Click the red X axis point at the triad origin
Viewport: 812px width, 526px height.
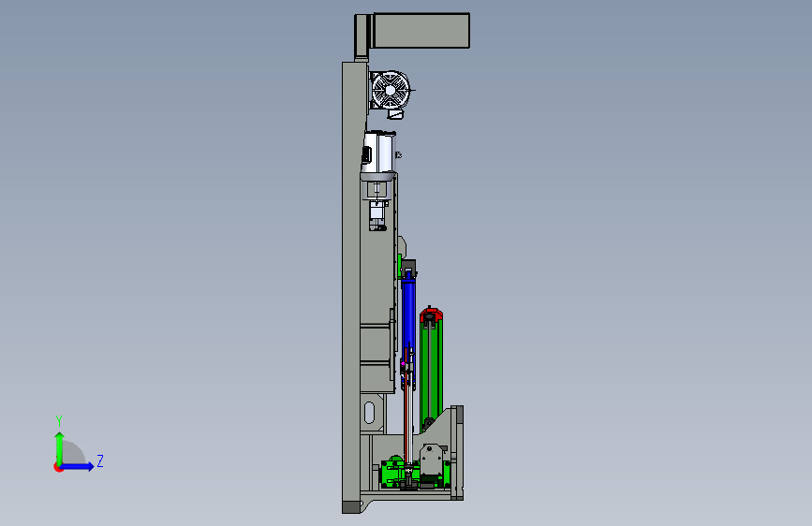tap(58, 467)
